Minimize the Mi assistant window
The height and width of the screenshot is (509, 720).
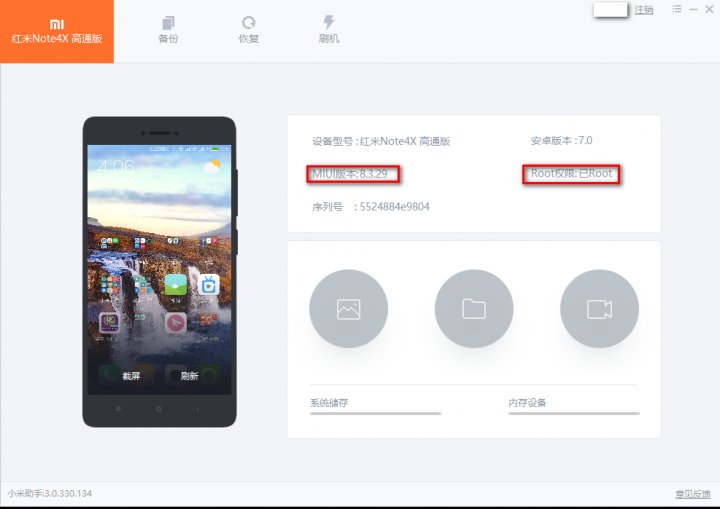point(693,9)
